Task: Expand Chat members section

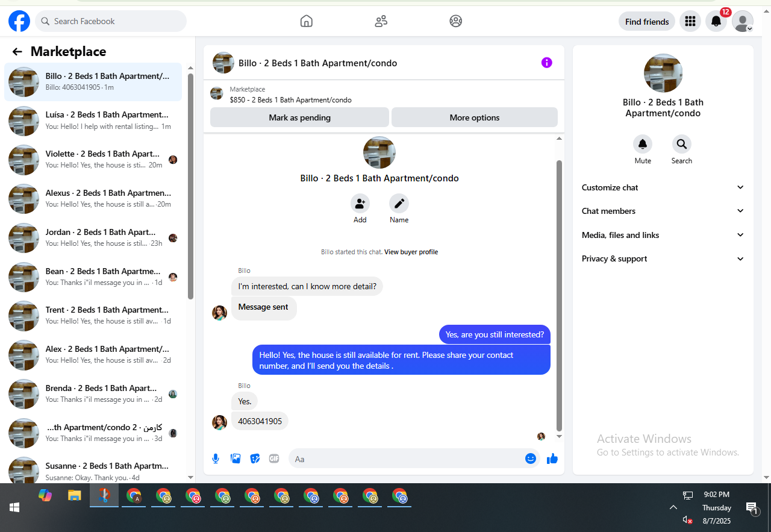Action: pos(663,211)
